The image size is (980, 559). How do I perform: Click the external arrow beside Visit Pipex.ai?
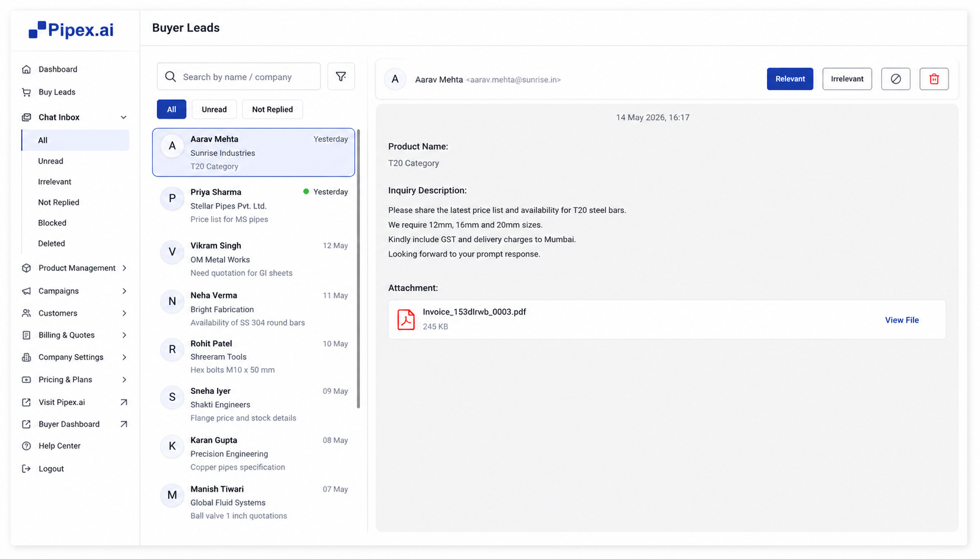pyautogui.click(x=124, y=403)
